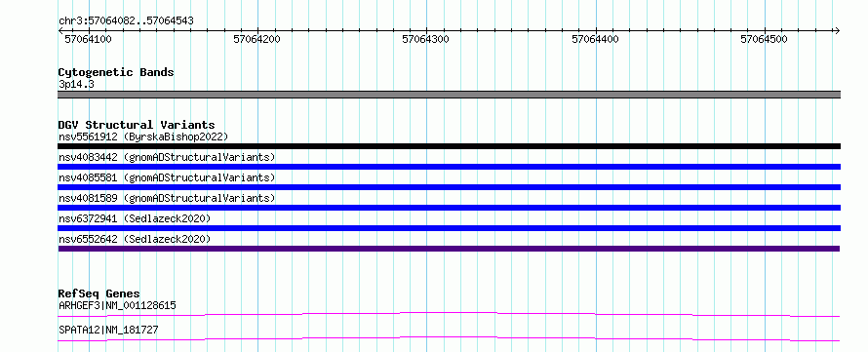Select the Cytogenetic Bands track title
868x352 pixels.
pyautogui.click(x=116, y=72)
